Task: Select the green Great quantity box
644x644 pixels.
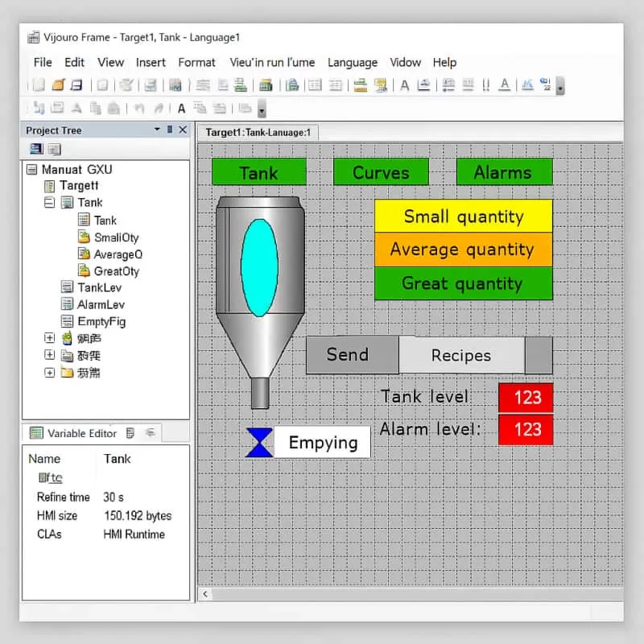Action: pyautogui.click(x=464, y=283)
